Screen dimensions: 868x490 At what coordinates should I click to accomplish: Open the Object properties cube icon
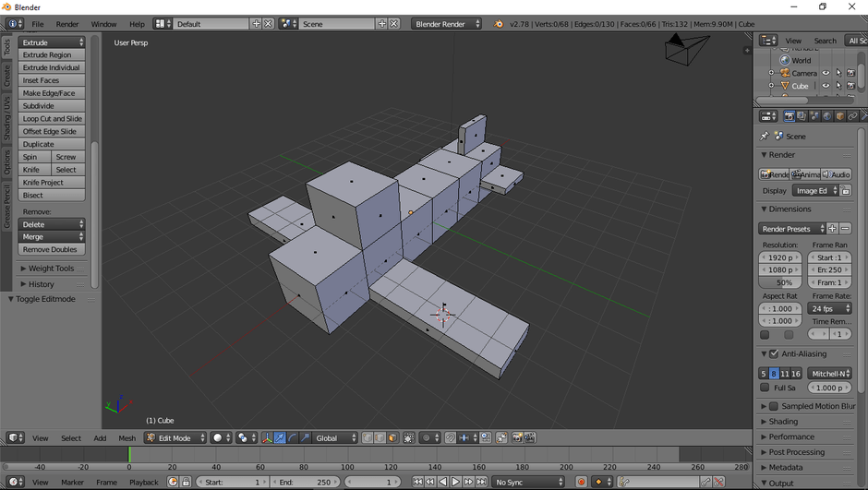click(x=840, y=116)
